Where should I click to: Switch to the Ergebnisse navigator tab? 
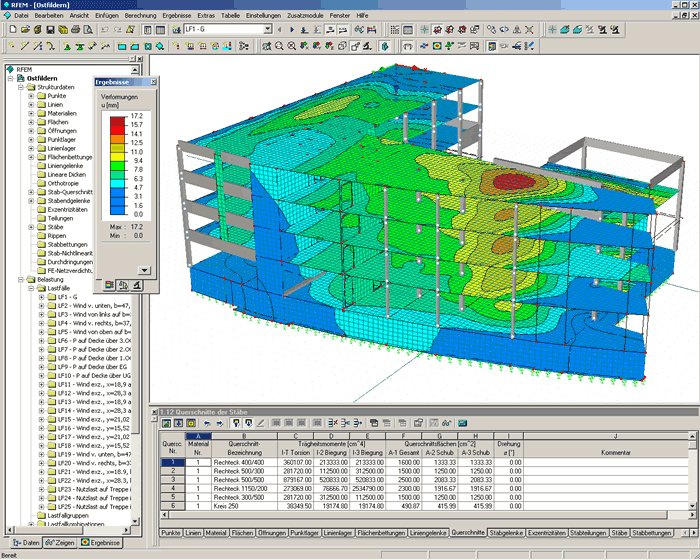(101, 543)
